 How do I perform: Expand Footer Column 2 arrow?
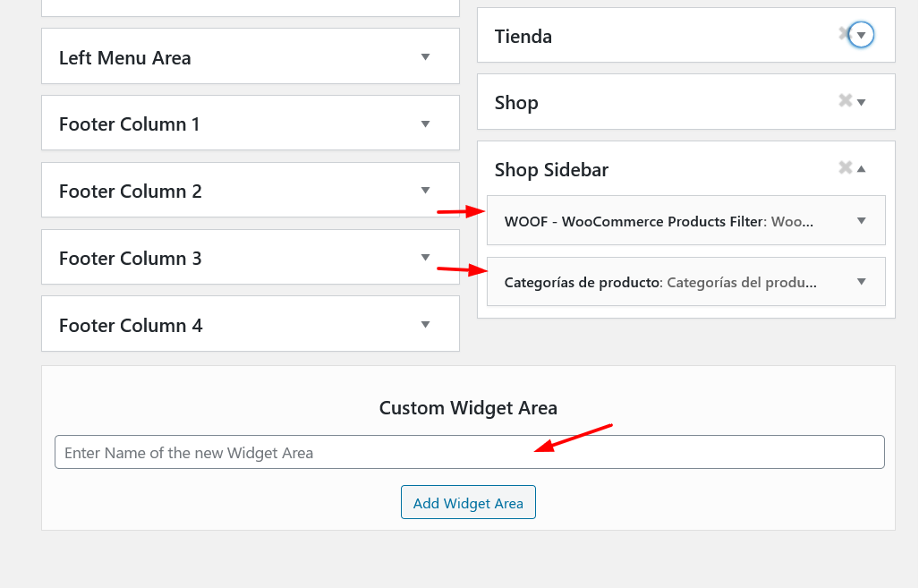tap(426, 190)
